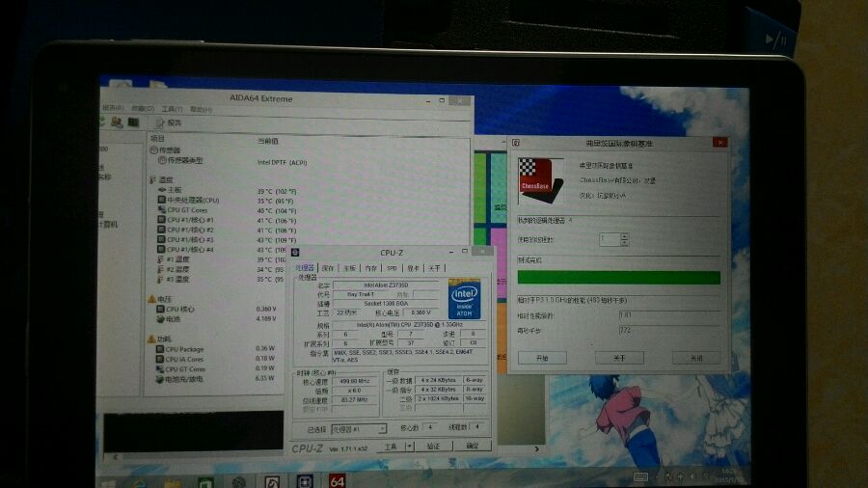Click the Intel Atom Z3735D name field
The image size is (868, 488).
pos(387,285)
